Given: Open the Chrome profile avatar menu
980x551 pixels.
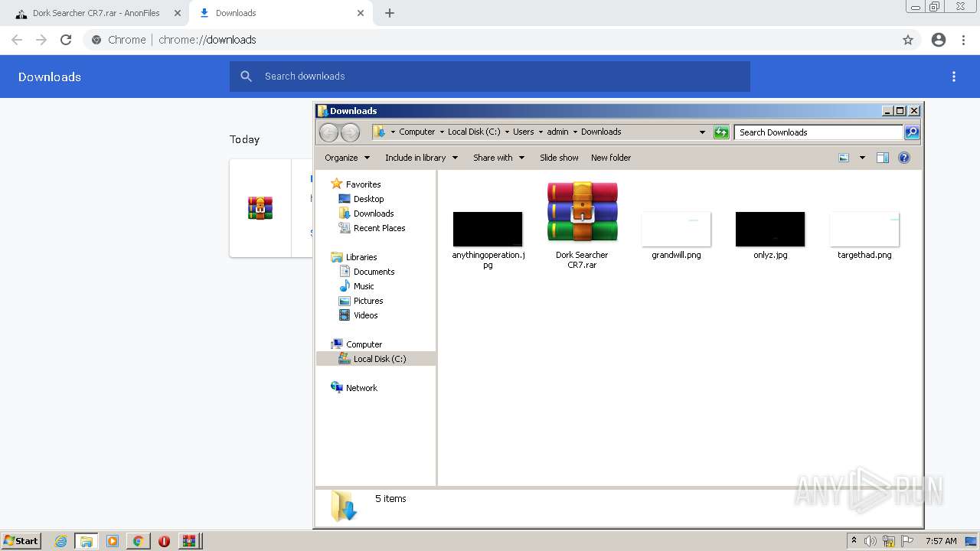Looking at the screenshot, I should [x=939, y=40].
